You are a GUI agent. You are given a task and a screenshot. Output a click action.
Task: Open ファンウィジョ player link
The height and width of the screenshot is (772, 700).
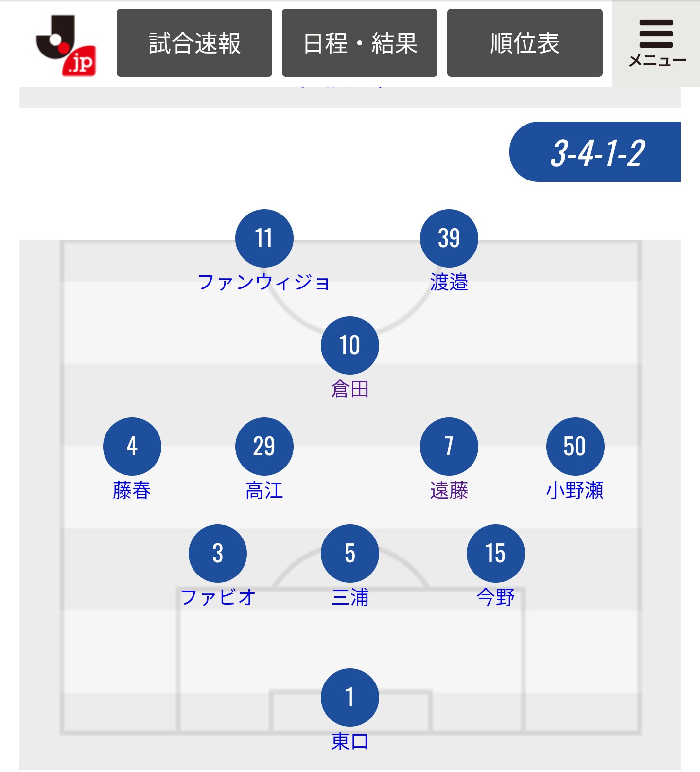[264, 283]
